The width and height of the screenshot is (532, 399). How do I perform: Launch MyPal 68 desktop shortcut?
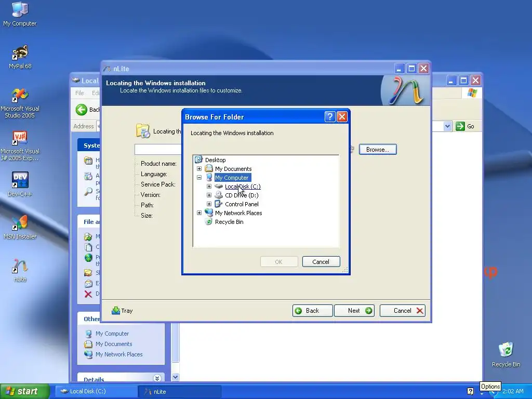(x=20, y=57)
